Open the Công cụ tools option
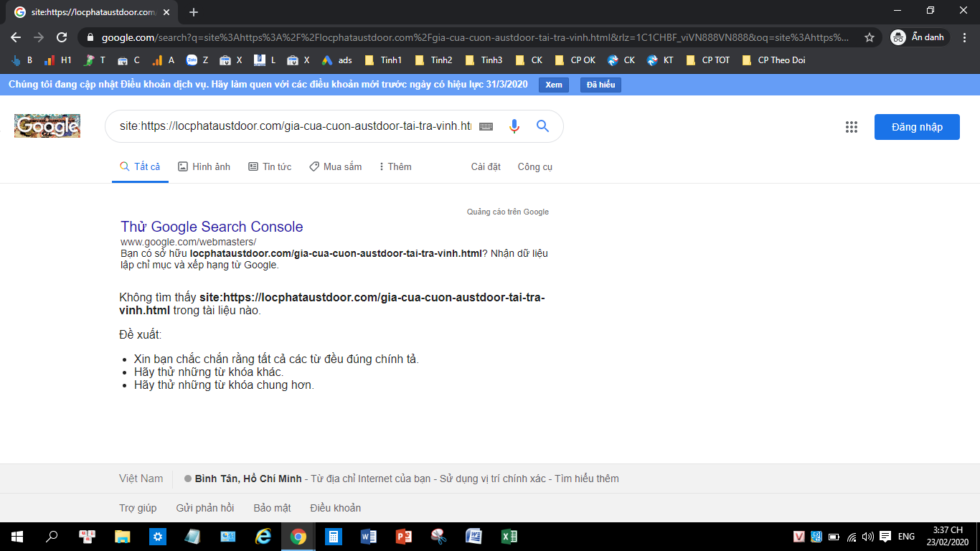 535,166
